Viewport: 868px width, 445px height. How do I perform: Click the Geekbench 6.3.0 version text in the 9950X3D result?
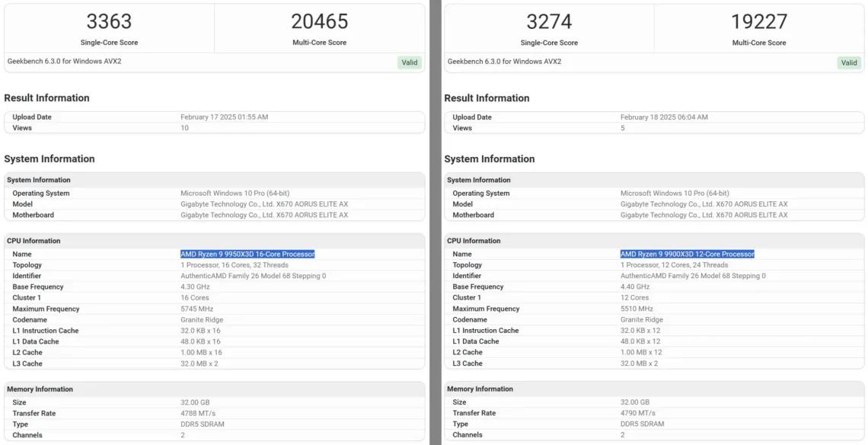(64, 62)
